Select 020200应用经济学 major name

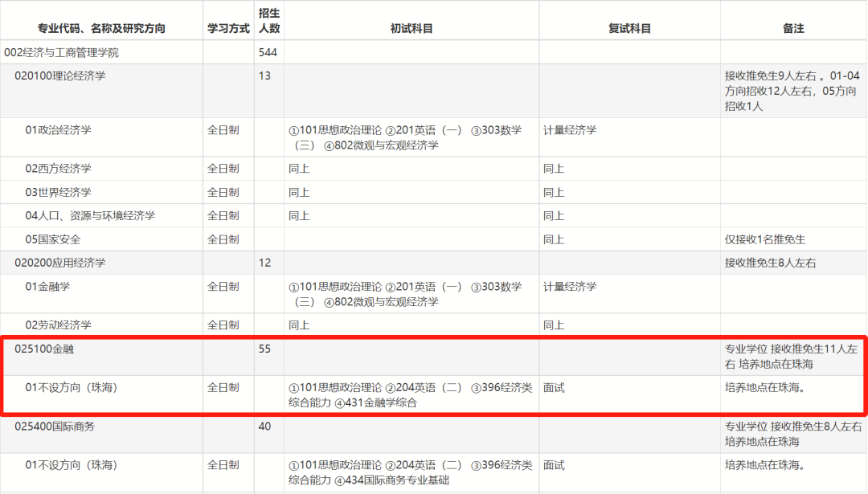(59, 263)
